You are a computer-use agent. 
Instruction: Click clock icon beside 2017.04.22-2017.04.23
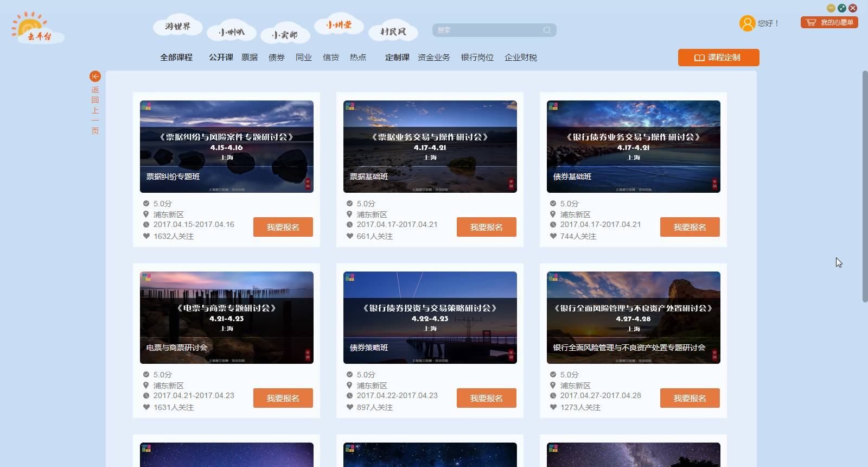(x=349, y=395)
